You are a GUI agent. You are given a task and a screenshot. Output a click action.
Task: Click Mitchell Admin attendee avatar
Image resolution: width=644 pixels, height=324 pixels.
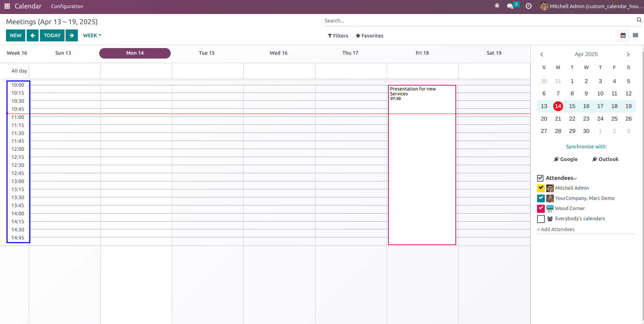click(550, 188)
